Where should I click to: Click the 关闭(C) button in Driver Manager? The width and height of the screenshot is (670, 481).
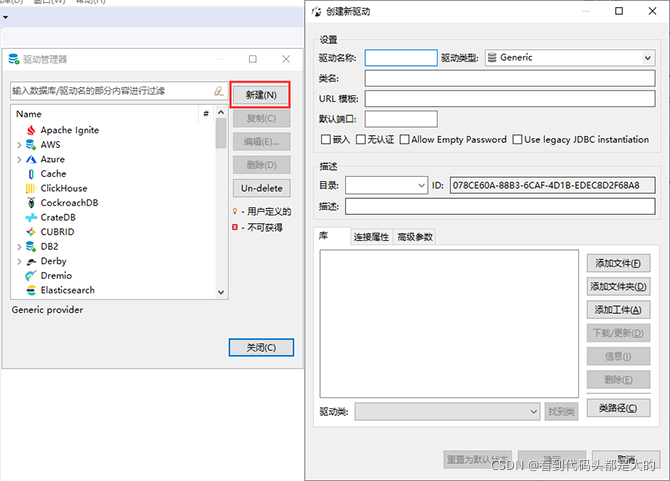click(261, 347)
